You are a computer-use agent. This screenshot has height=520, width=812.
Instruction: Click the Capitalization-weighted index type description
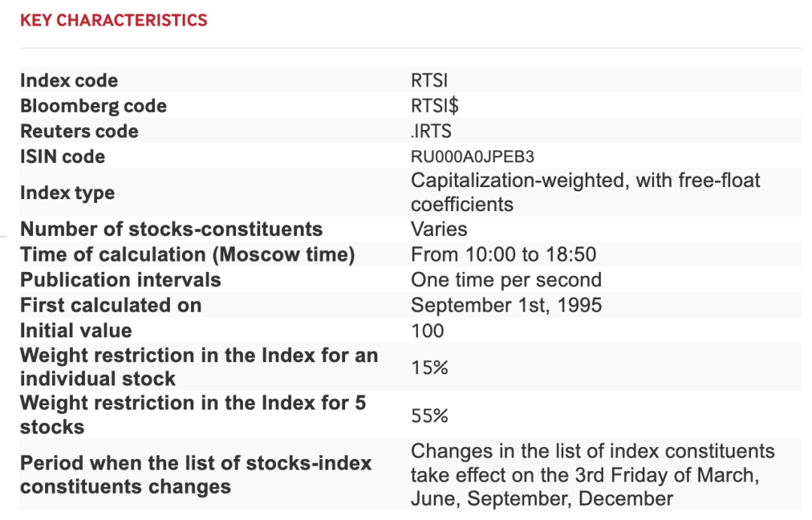(x=585, y=192)
